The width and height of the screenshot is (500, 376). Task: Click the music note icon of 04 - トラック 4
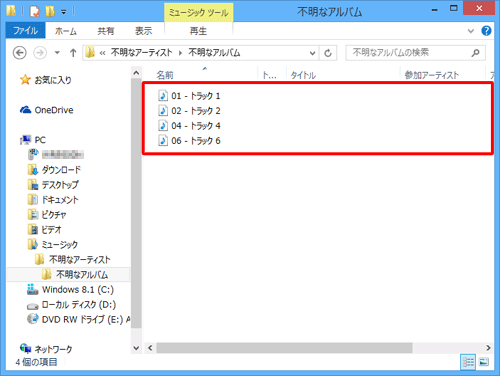163,126
